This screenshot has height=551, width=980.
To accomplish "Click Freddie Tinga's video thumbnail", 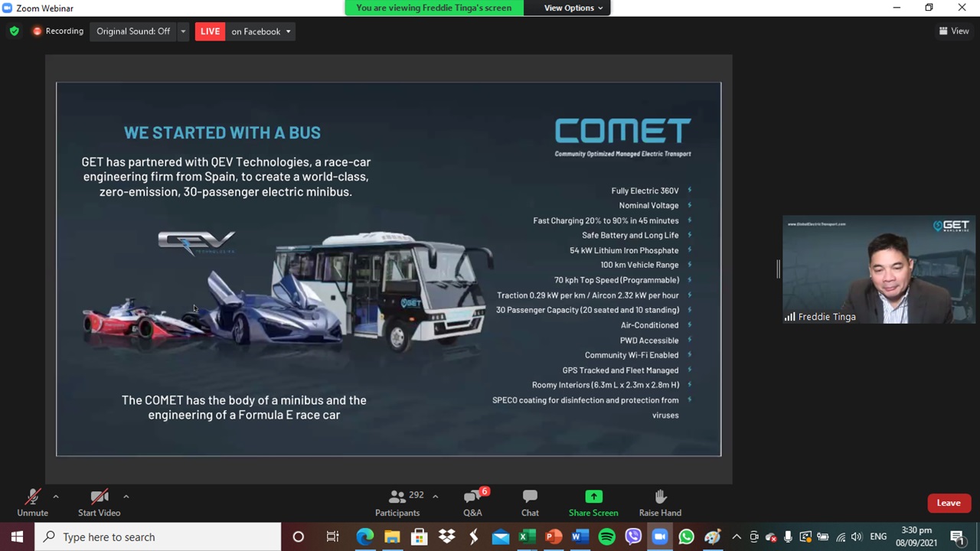I will (879, 269).
